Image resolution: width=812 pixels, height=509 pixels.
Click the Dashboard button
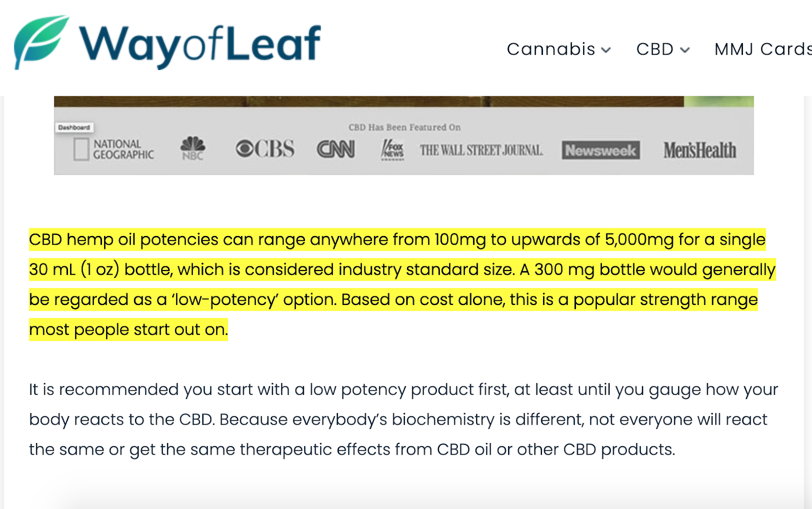(x=74, y=127)
